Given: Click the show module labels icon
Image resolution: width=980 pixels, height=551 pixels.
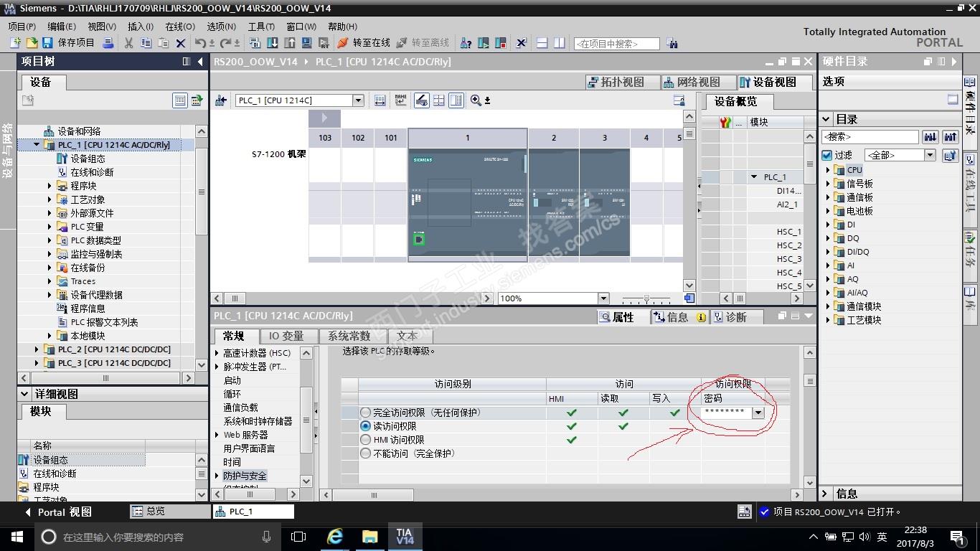Looking at the screenshot, I should coord(400,100).
